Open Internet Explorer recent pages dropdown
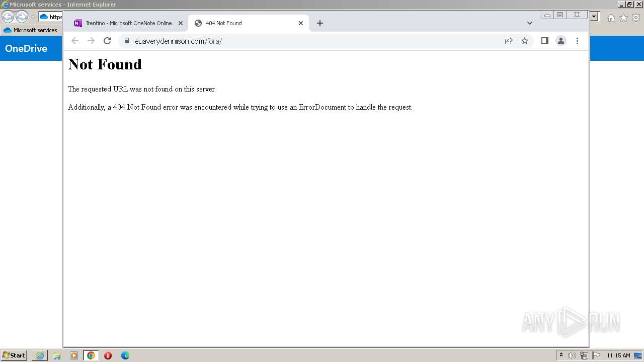This screenshot has height=362, width=644. [x=33, y=17]
